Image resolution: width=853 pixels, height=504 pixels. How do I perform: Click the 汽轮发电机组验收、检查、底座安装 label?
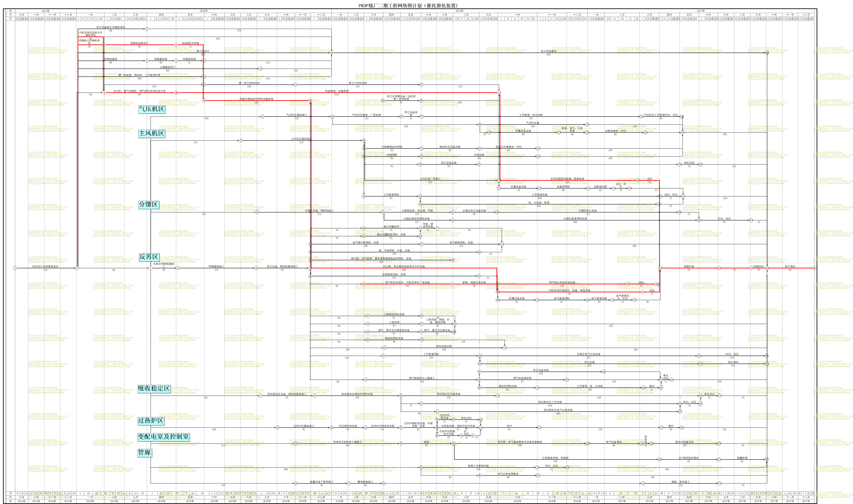click(569, 290)
